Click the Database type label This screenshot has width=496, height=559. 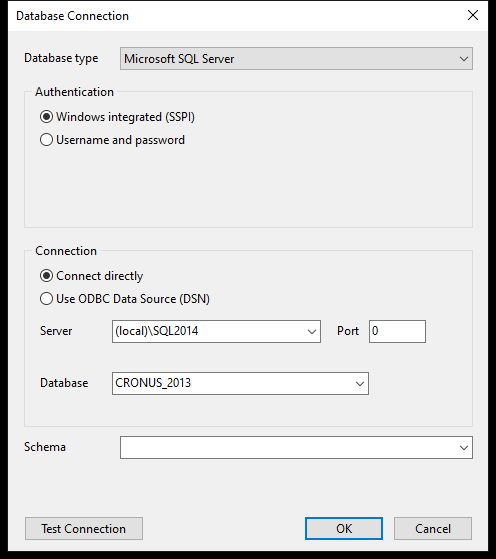click(61, 58)
